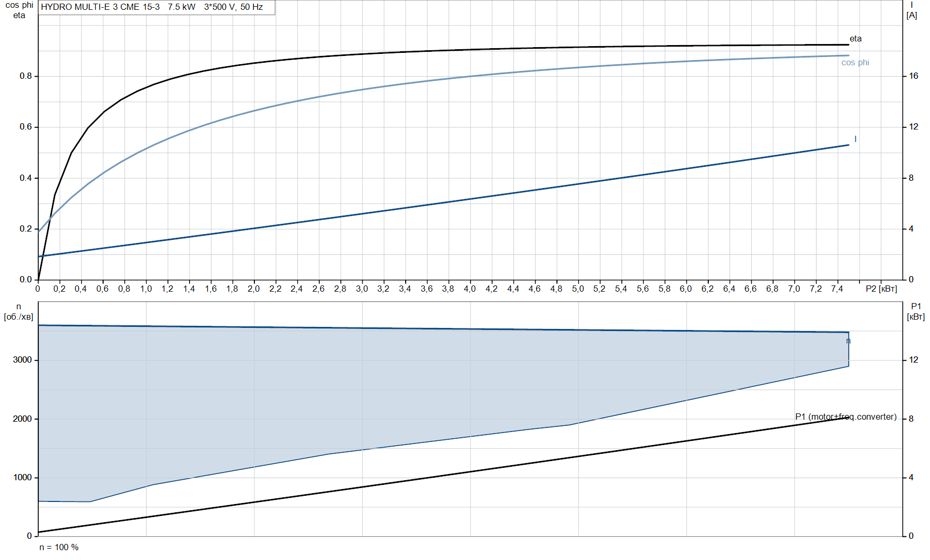Click lower chart P1 axis value '4'

(x=911, y=478)
